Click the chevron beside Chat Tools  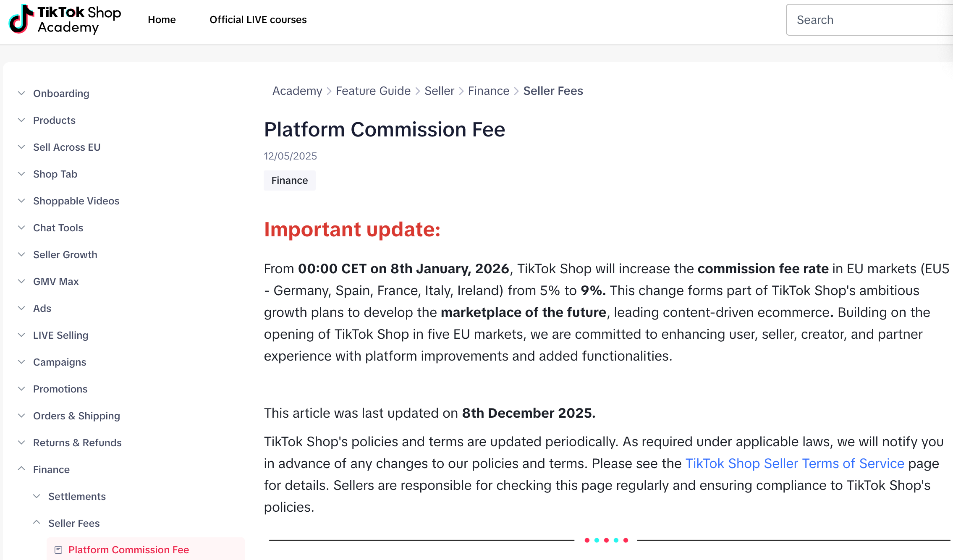pyautogui.click(x=21, y=228)
